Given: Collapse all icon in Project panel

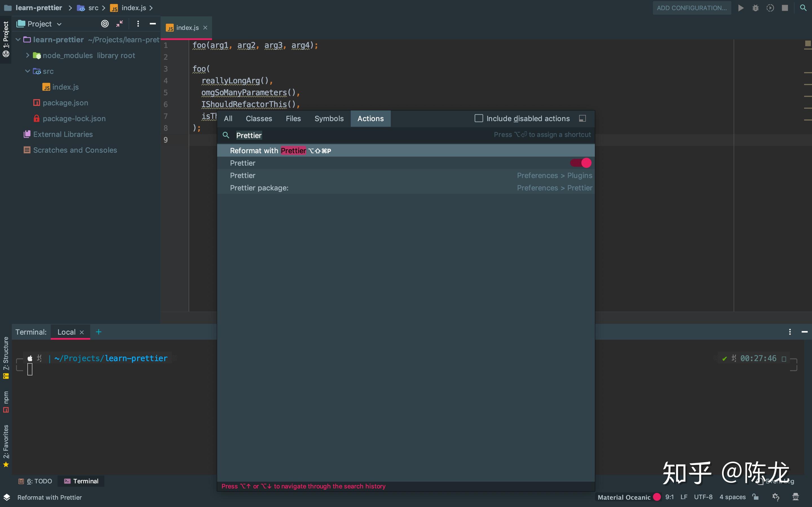Looking at the screenshot, I should (120, 24).
